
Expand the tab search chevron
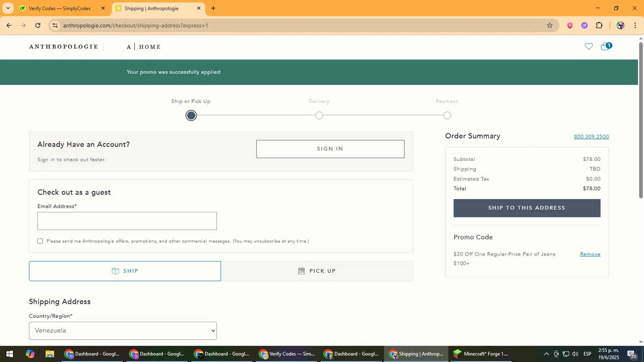(x=8, y=8)
